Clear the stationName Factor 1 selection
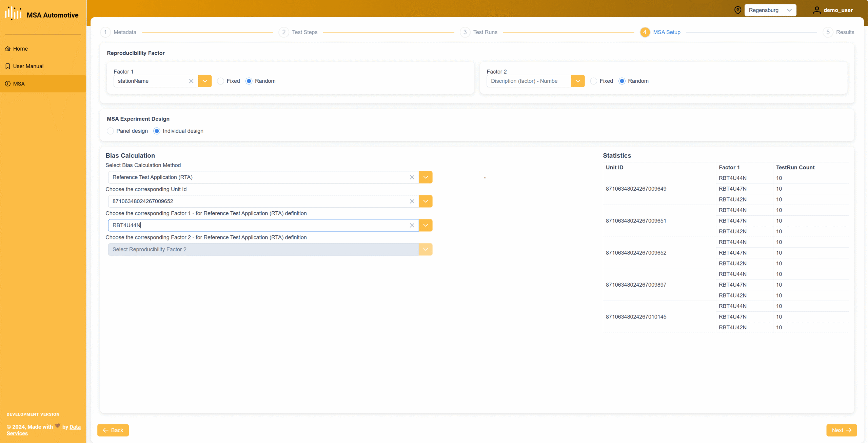 pos(191,81)
